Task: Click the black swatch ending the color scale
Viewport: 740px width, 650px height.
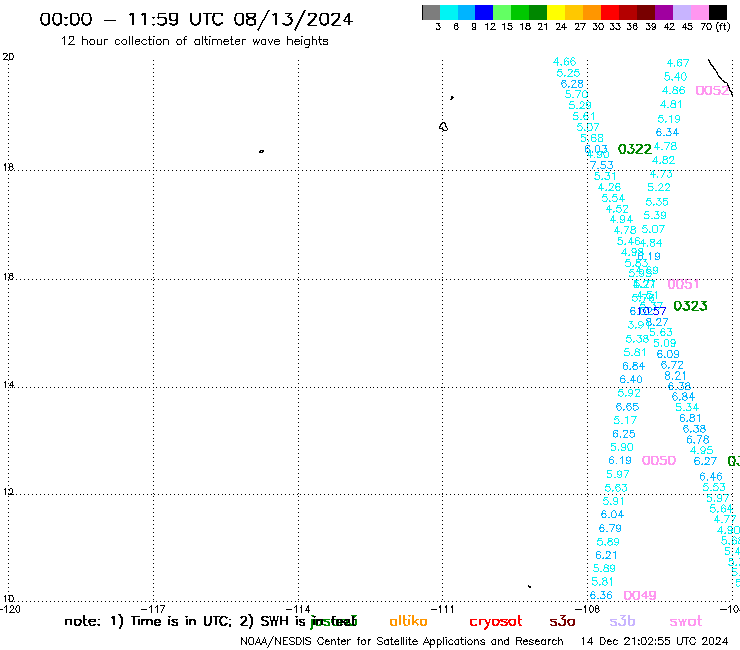Action: (x=717, y=13)
